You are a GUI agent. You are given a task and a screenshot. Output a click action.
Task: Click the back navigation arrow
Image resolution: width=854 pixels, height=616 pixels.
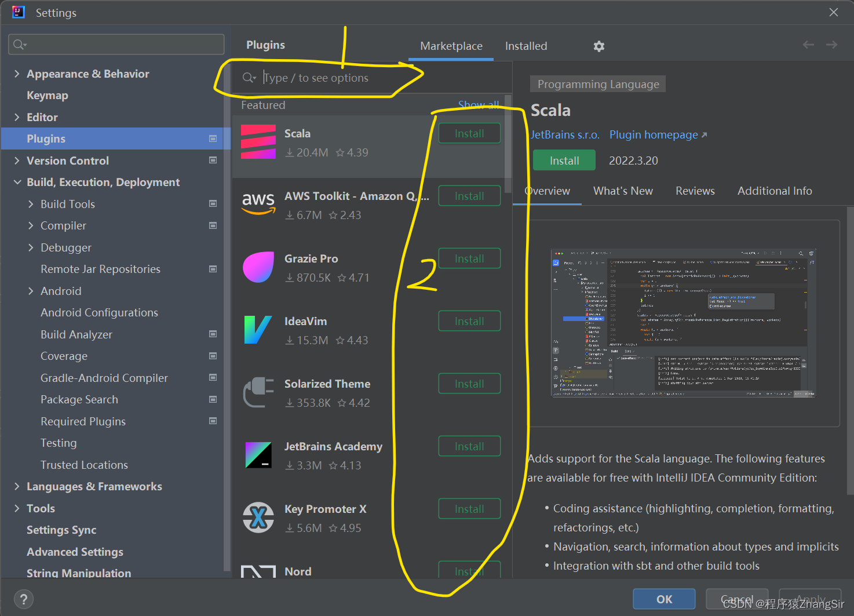[x=808, y=45]
